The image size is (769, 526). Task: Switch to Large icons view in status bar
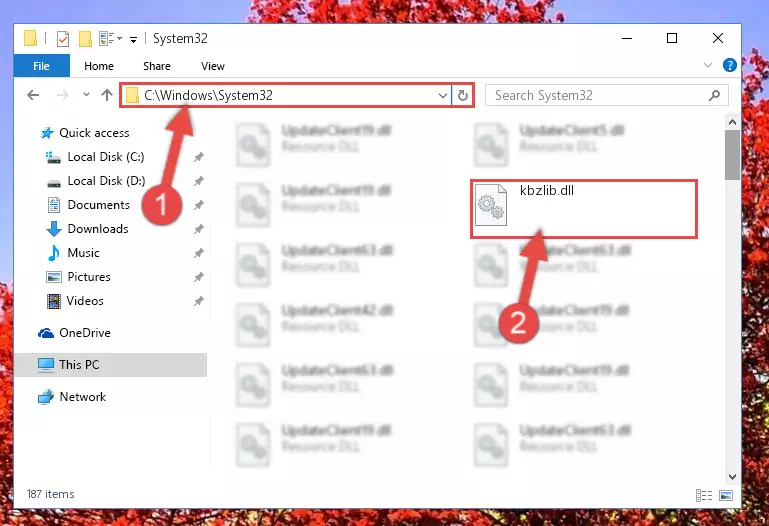tap(726, 495)
